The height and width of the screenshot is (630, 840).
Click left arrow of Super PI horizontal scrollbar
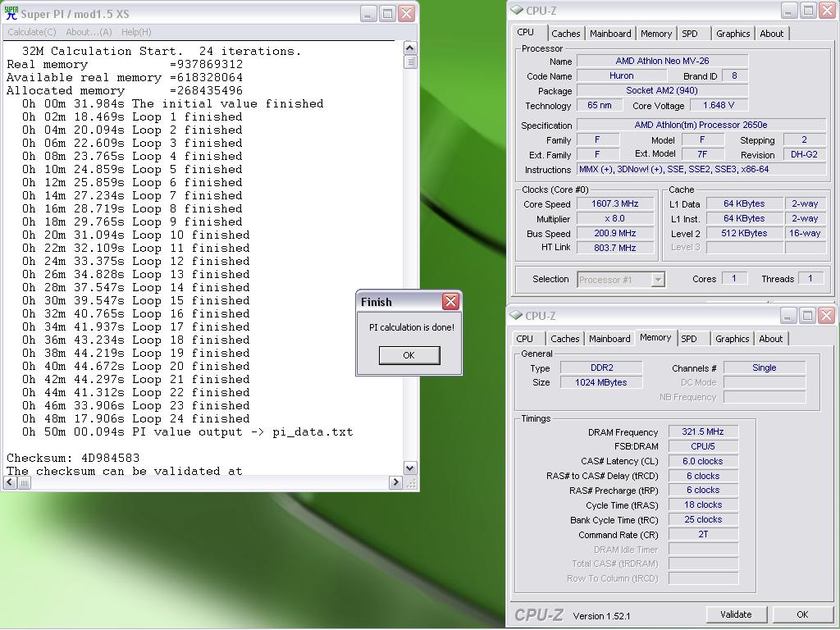coord(10,482)
